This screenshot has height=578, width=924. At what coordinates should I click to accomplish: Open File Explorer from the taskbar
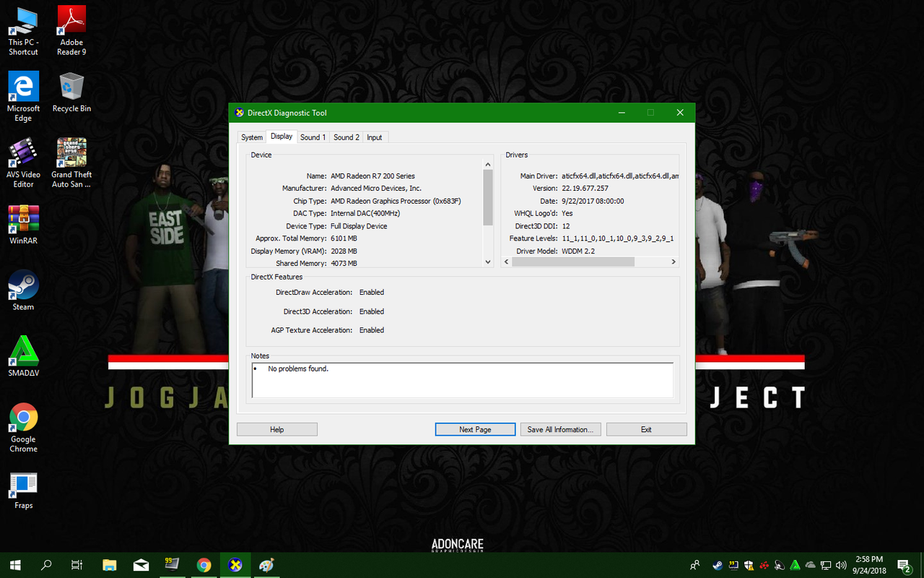tap(109, 565)
